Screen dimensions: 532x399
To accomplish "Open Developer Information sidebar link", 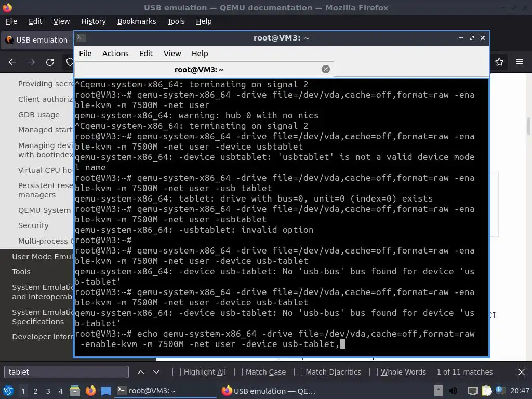I will tap(43, 337).
